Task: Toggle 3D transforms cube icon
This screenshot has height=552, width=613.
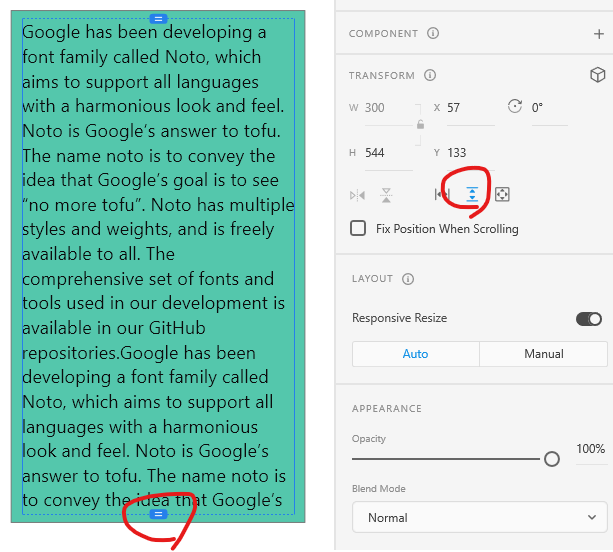Action: 598,74
